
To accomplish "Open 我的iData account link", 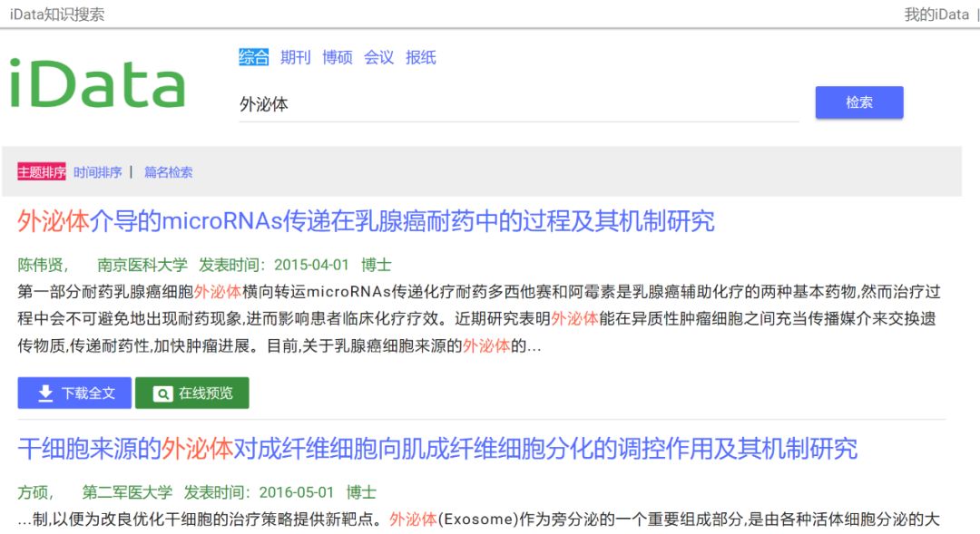I will (x=936, y=15).
